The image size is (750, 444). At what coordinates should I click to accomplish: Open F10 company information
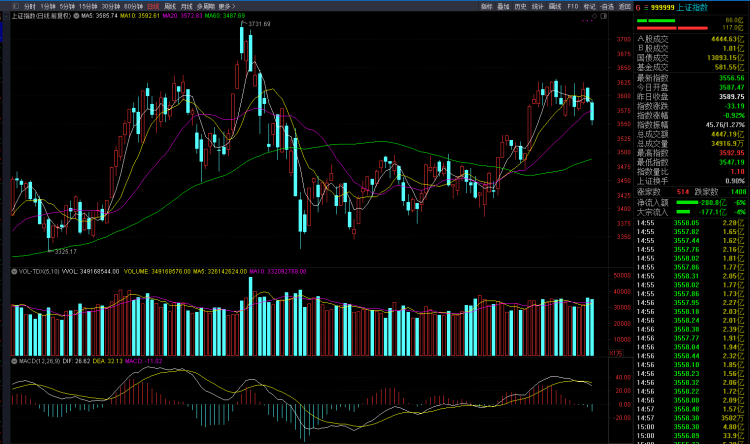pos(572,6)
